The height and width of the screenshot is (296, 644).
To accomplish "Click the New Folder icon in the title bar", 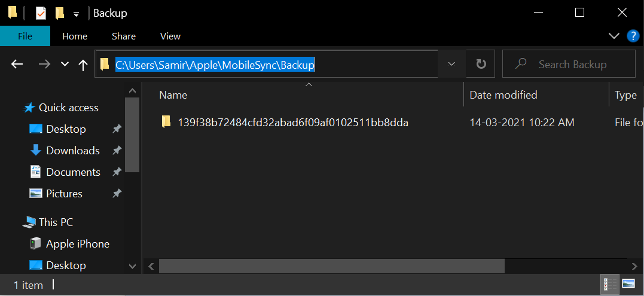I will tap(60, 13).
